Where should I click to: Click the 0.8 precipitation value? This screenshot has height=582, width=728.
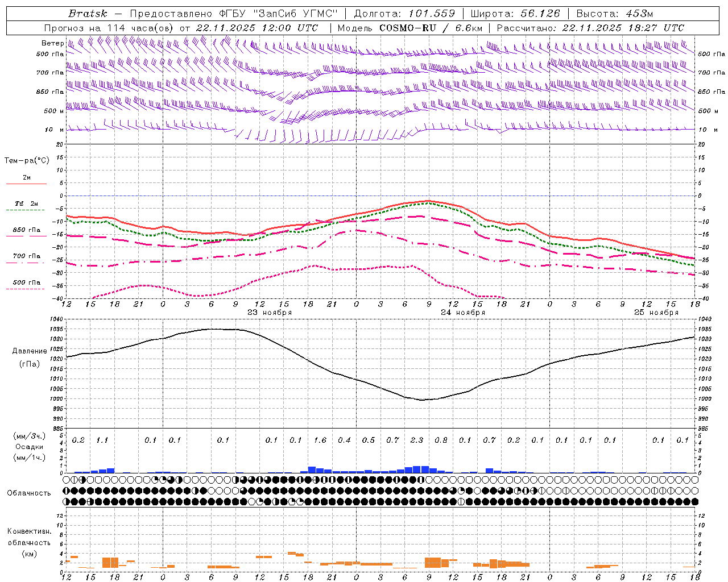coord(441,440)
